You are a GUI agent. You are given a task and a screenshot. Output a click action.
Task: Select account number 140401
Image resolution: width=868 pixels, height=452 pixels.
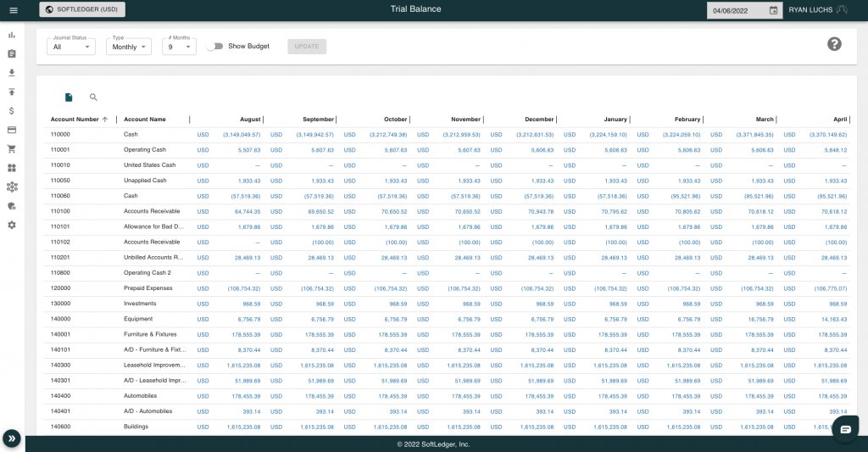(60, 411)
